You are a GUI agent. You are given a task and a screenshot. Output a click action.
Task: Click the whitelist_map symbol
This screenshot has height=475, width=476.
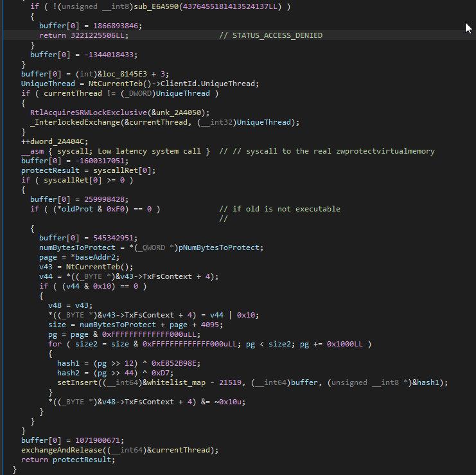(176, 382)
